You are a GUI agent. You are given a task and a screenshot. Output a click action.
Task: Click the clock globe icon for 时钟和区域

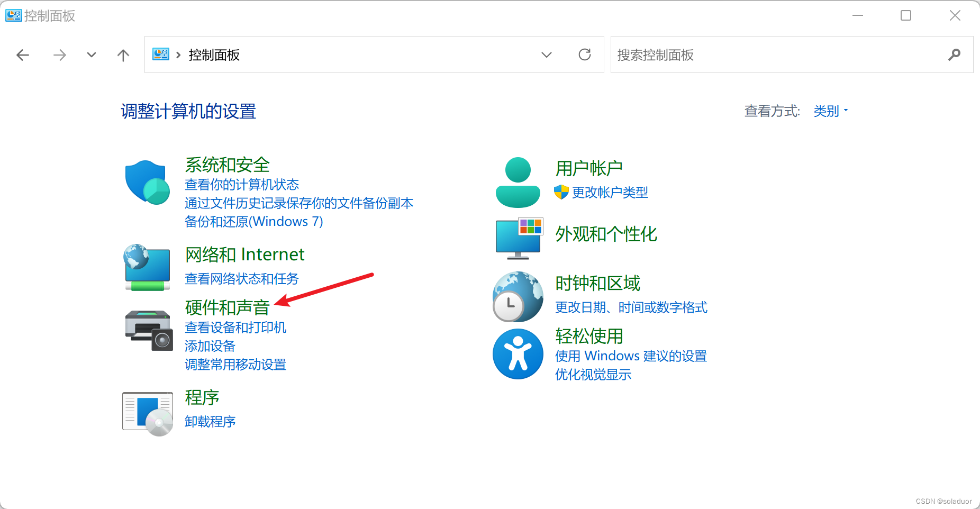[x=517, y=296]
